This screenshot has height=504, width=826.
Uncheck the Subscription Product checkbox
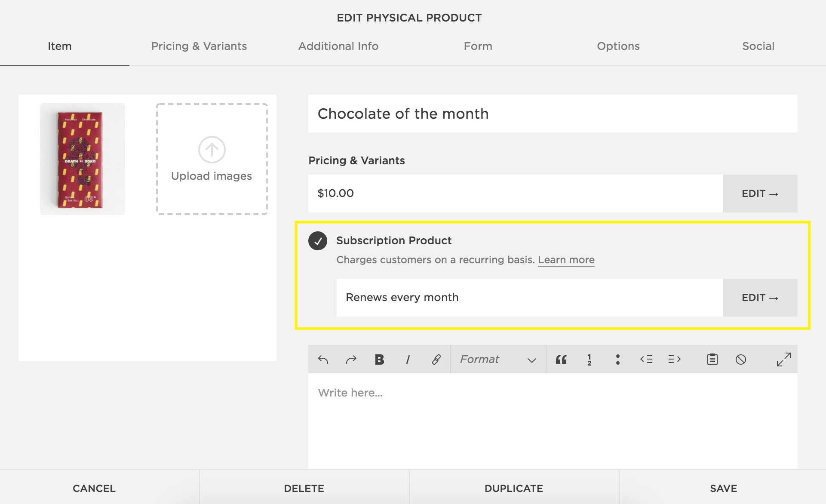(318, 241)
